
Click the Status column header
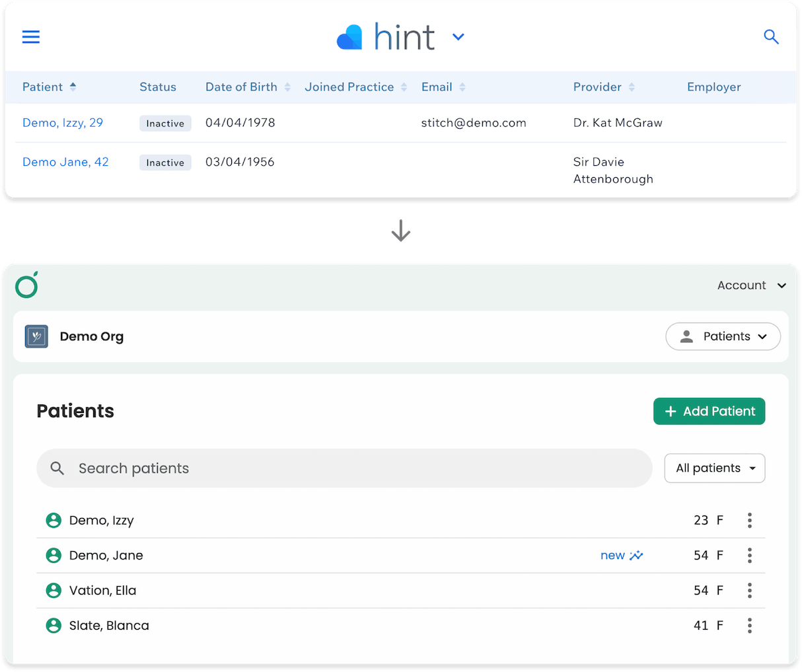point(158,87)
